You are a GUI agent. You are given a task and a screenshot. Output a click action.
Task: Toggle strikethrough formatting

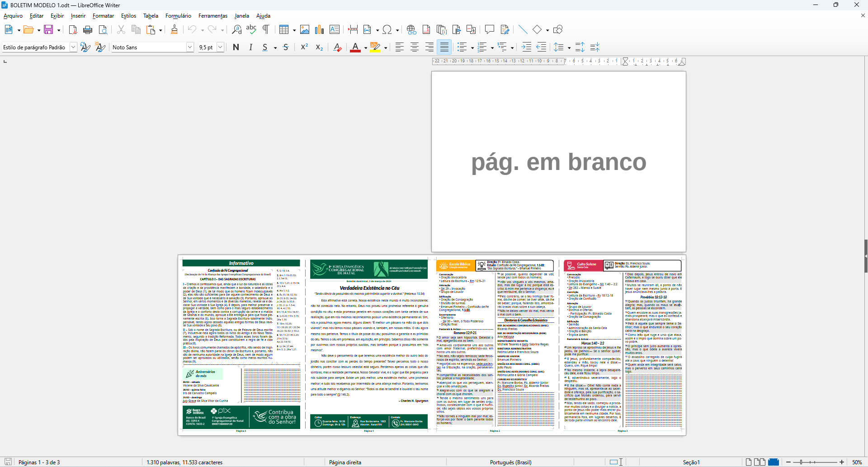click(286, 47)
